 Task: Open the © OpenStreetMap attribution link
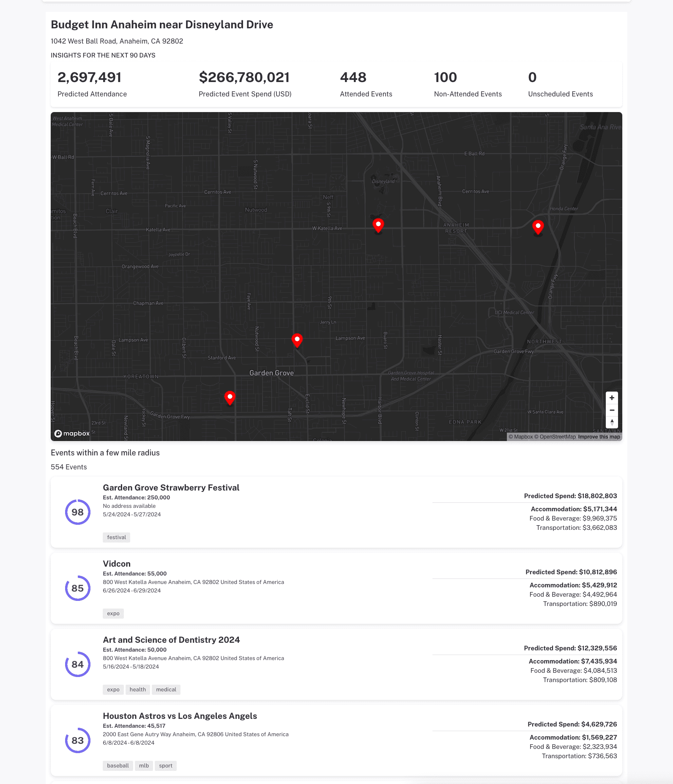555,437
